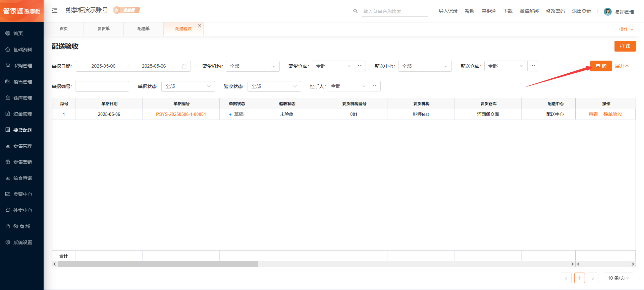The width and height of the screenshot is (644, 290).
Task: Click the 采购管理 cart icon
Action: (8, 65)
